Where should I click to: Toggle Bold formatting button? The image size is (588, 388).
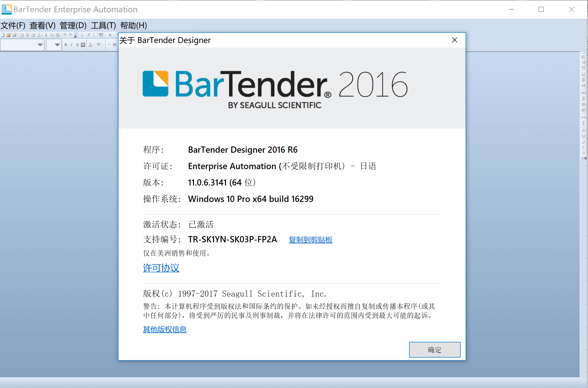pos(66,45)
